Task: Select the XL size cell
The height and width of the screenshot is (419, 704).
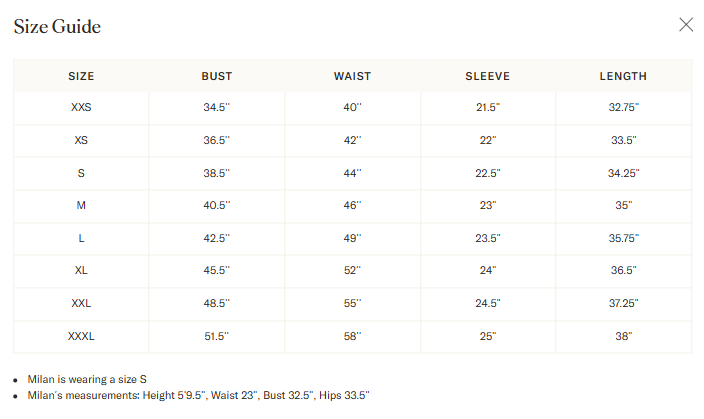Action: pyautogui.click(x=81, y=271)
